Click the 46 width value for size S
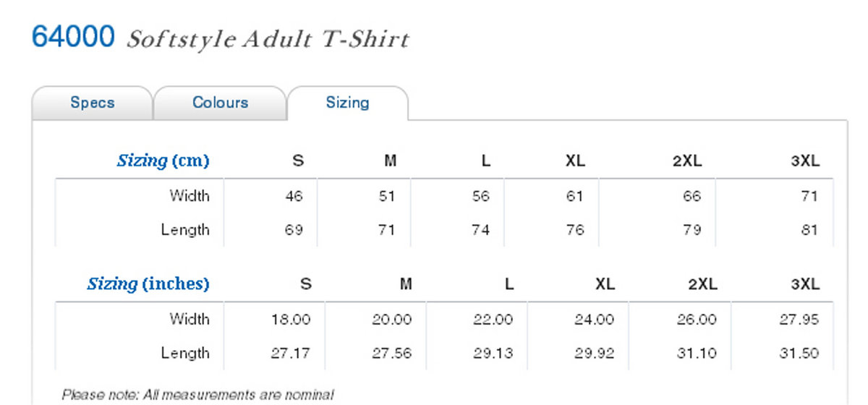This screenshot has height=405, width=868. [294, 196]
